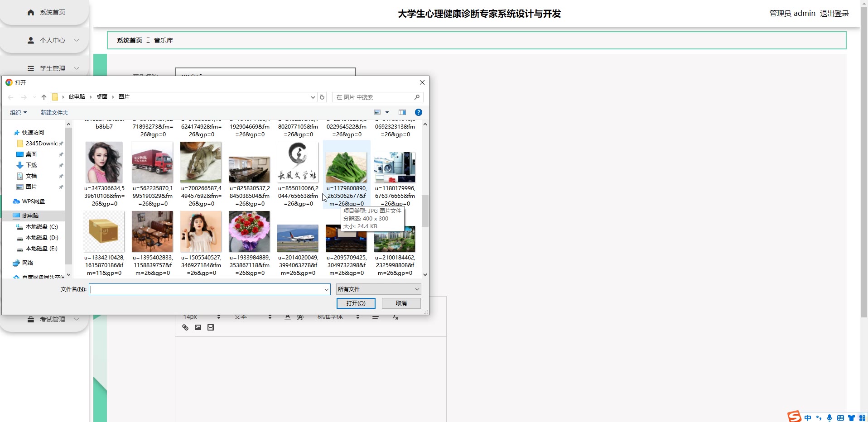Click the home icon in 系统首页 sidebar item
The image size is (868, 422).
31,12
